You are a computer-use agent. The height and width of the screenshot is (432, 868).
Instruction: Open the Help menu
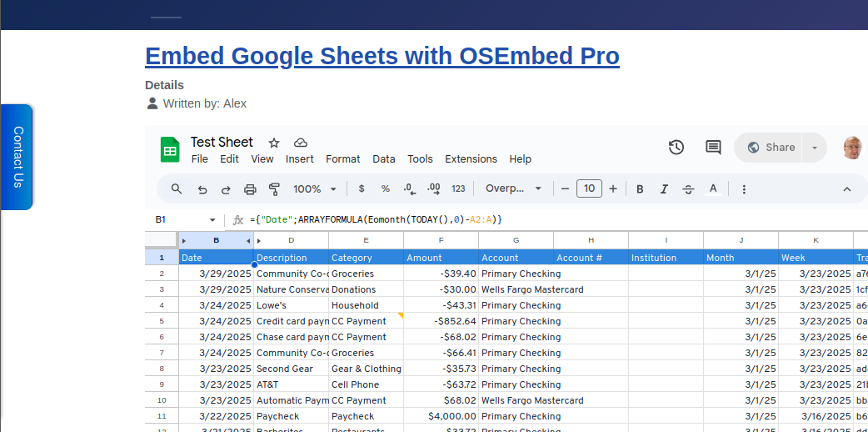click(x=521, y=159)
